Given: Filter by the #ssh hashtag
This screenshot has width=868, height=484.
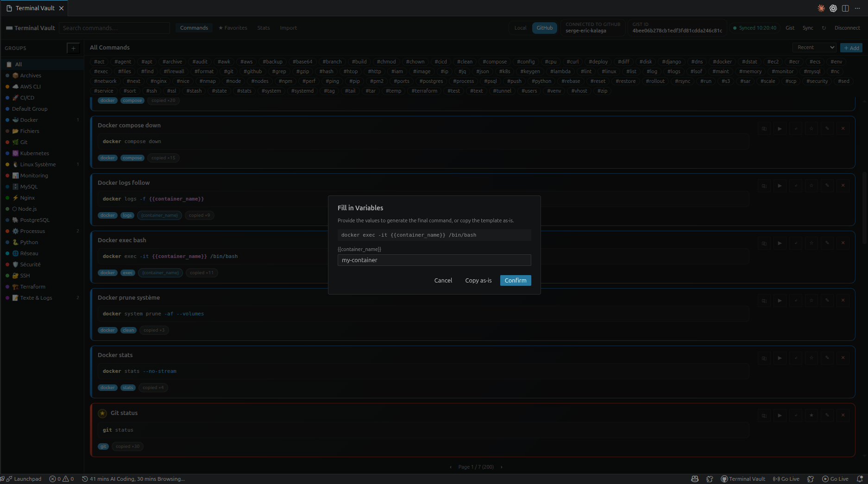Looking at the screenshot, I should pos(151,91).
